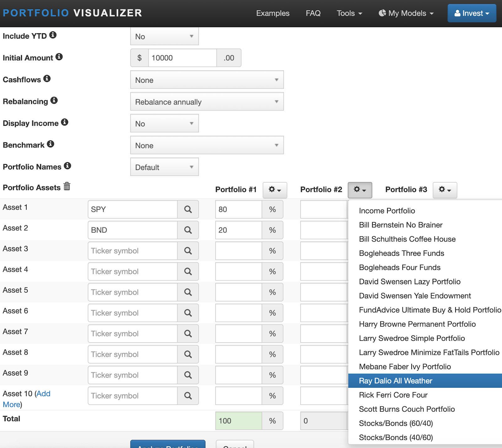Screen dimensions: 502x448
Task: Select Bill Schultheis Coffee House preset
Action: pyautogui.click(x=425, y=239)
